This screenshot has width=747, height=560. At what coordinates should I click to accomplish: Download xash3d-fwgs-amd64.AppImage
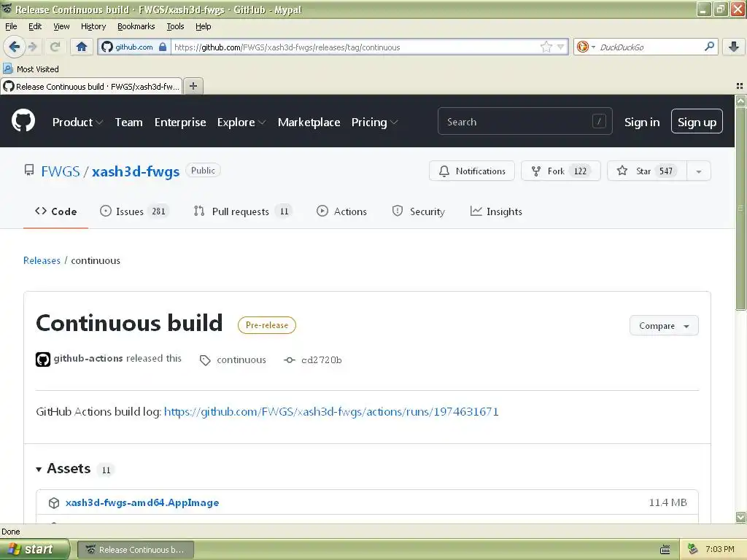click(142, 502)
